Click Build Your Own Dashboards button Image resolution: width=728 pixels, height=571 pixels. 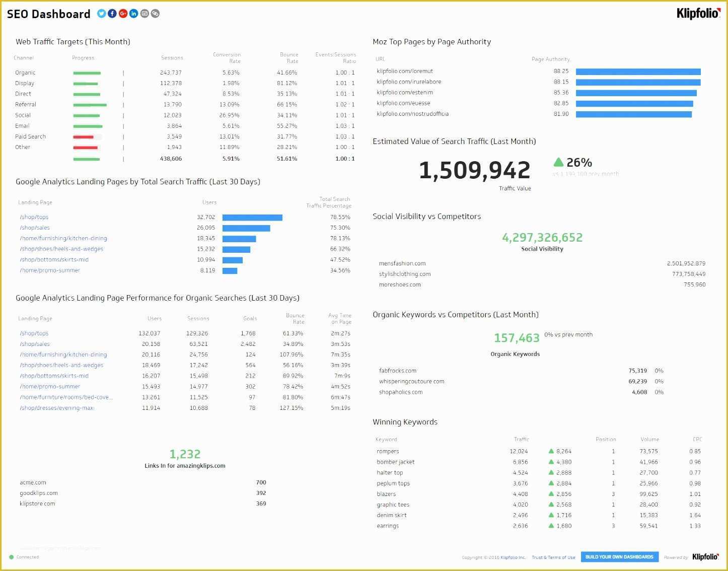tap(619, 557)
